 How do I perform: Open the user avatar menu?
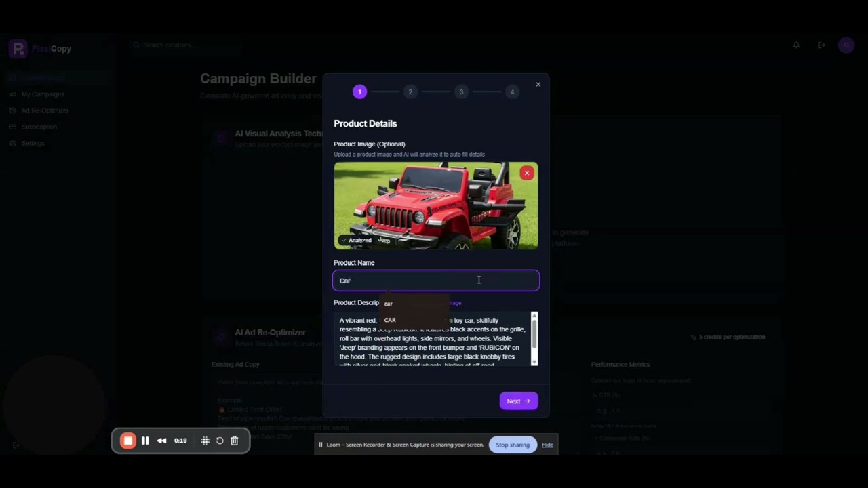click(x=846, y=45)
